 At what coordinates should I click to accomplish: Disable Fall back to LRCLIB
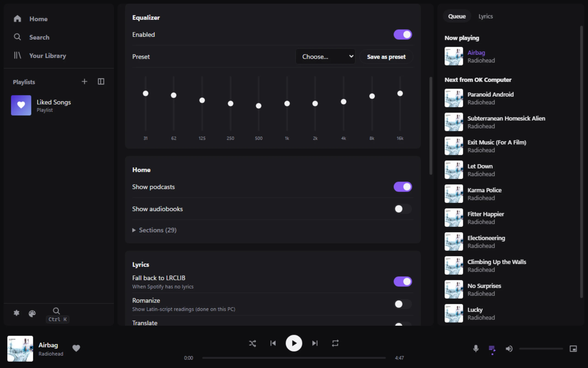(x=403, y=282)
